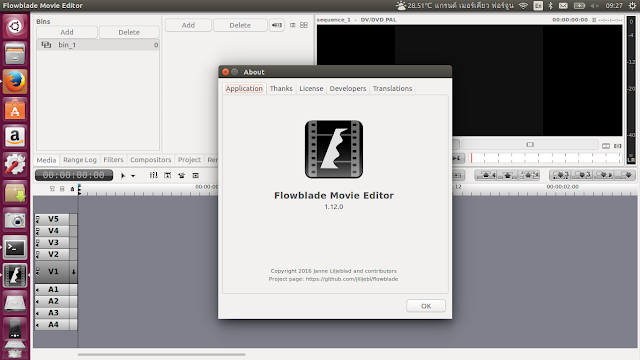Image resolution: width=640 pixels, height=360 pixels.
Task: Open the G'Mic effects tool icon
Action: pyautogui.click(x=182, y=175)
